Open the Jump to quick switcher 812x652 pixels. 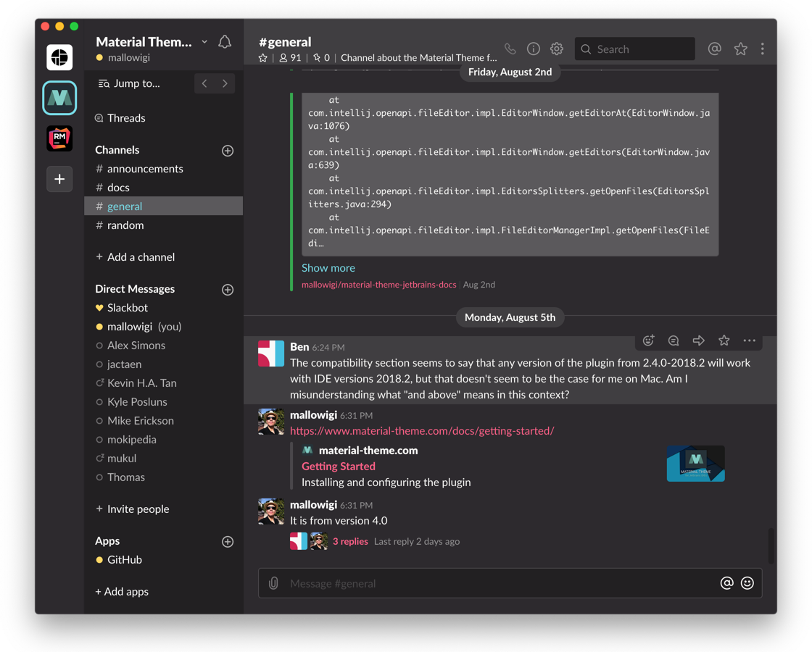click(x=130, y=83)
